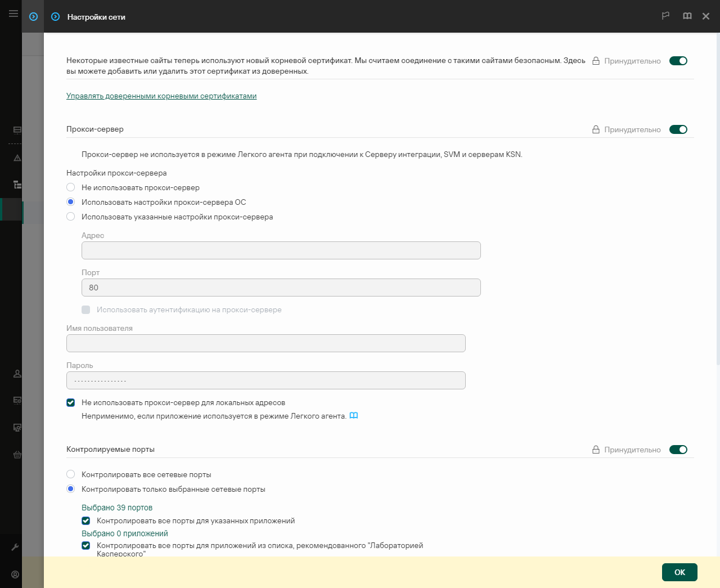Open the help book icon in title bar
Viewport: 720px width, 588px height.
pyautogui.click(x=687, y=16)
